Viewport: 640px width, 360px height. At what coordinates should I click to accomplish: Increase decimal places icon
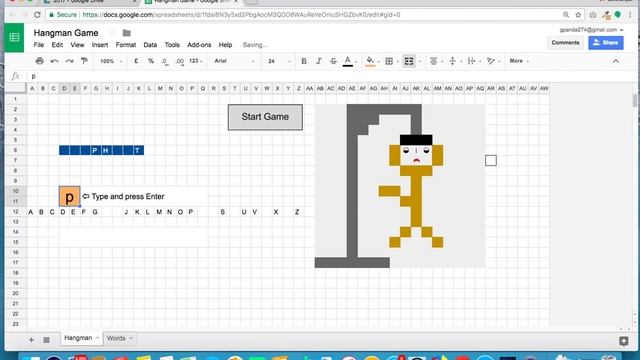180,61
